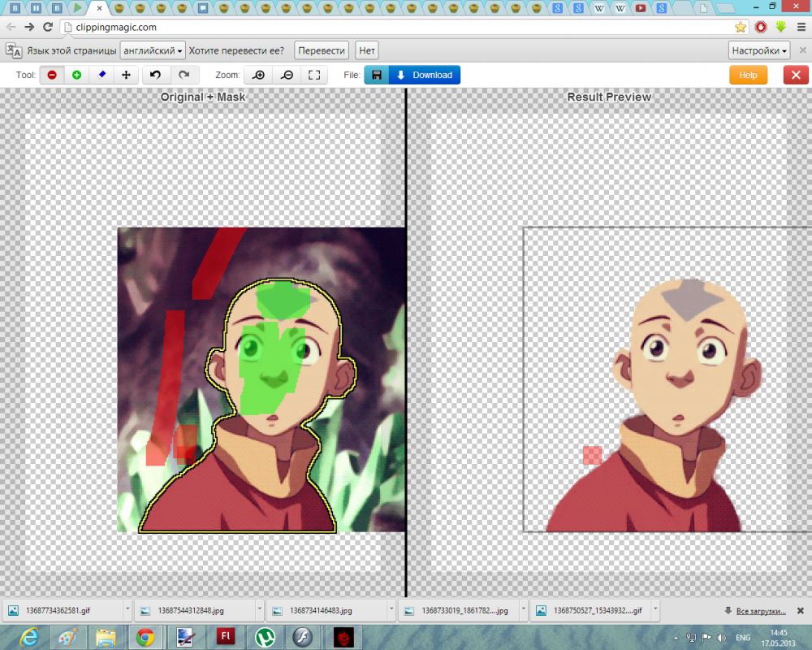Select the blue eraser tool

coord(101,75)
